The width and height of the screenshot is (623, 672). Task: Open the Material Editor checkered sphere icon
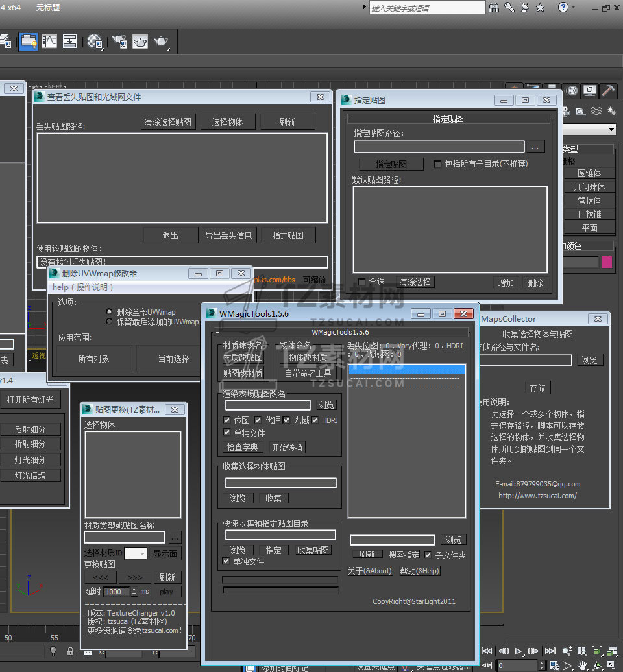click(95, 42)
